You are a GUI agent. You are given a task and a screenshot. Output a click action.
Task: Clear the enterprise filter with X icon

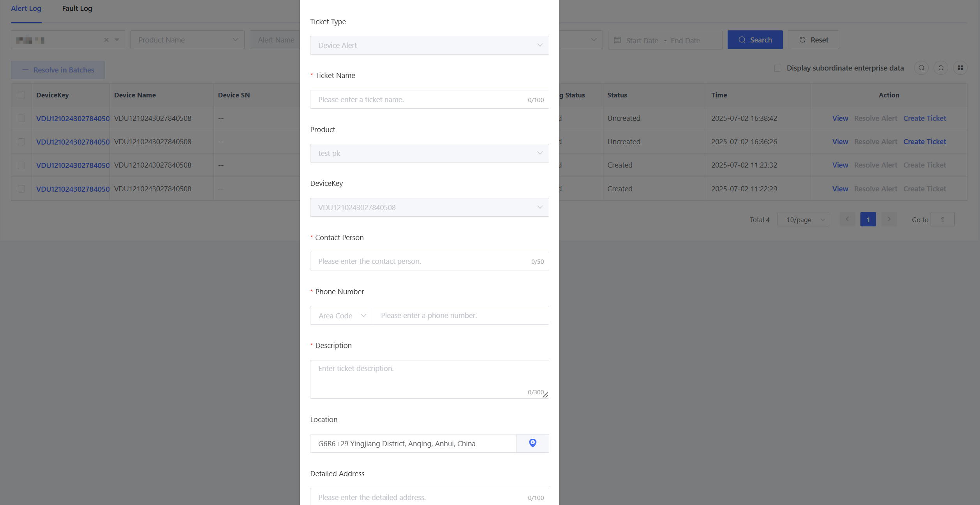pyautogui.click(x=106, y=40)
